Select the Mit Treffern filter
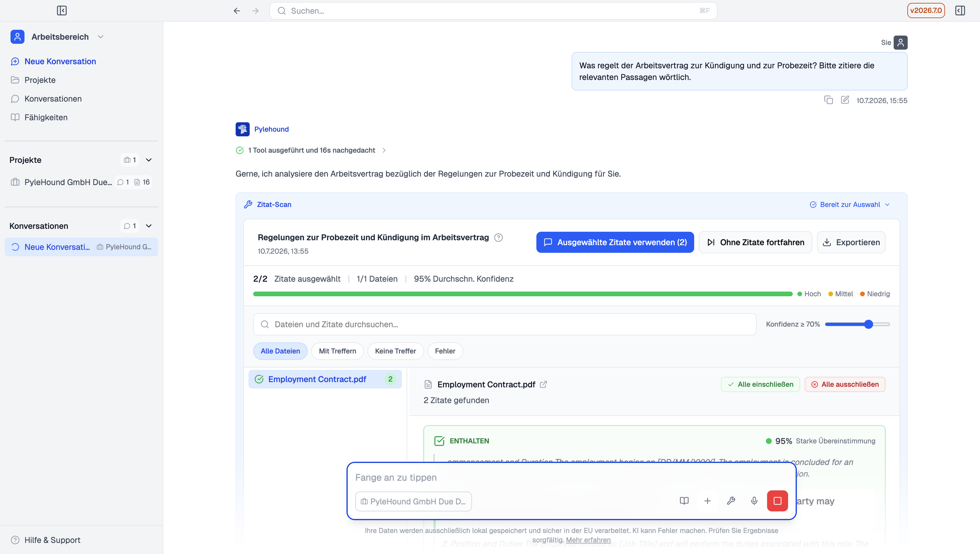Viewport: 980px width, 554px height. (x=337, y=351)
